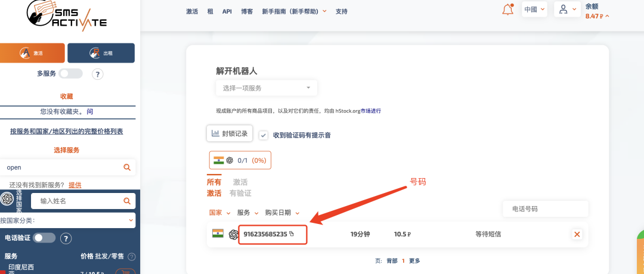Click the 选择服务 heading

pyautogui.click(x=67, y=150)
